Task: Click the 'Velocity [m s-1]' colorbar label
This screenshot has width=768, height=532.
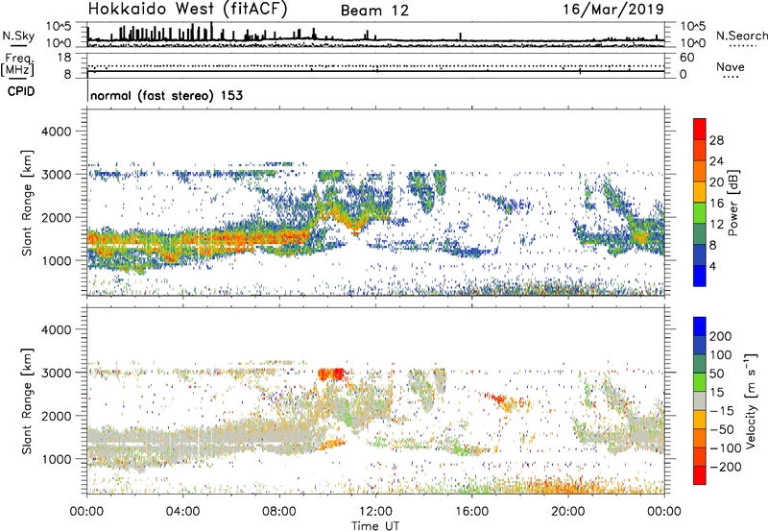Action: click(751, 400)
